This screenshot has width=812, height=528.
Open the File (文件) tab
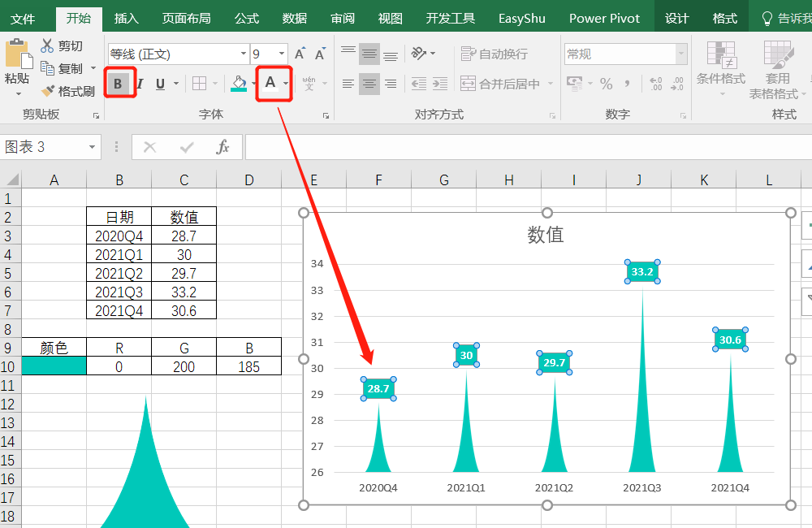[x=23, y=19]
